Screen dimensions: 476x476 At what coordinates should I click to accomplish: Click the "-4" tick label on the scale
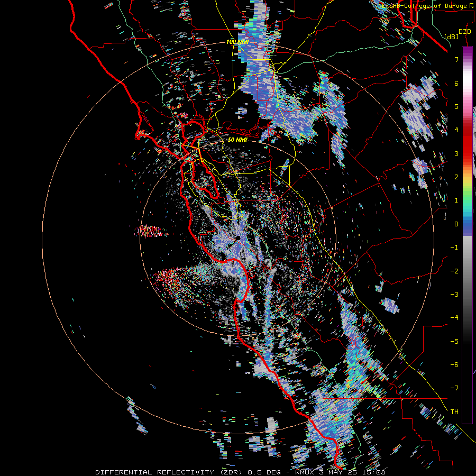454,318
